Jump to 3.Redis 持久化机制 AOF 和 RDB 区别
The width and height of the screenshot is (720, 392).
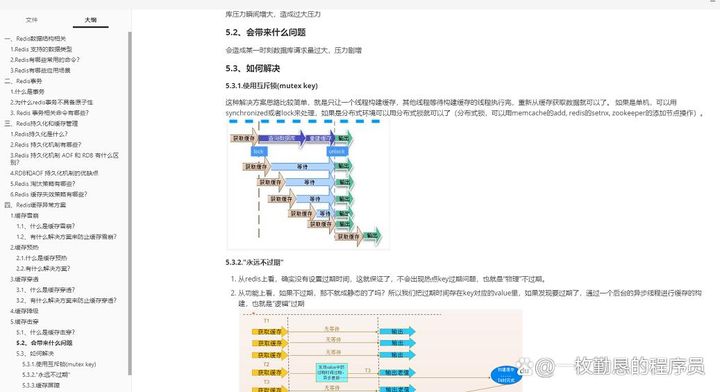pyautogui.click(x=64, y=158)
